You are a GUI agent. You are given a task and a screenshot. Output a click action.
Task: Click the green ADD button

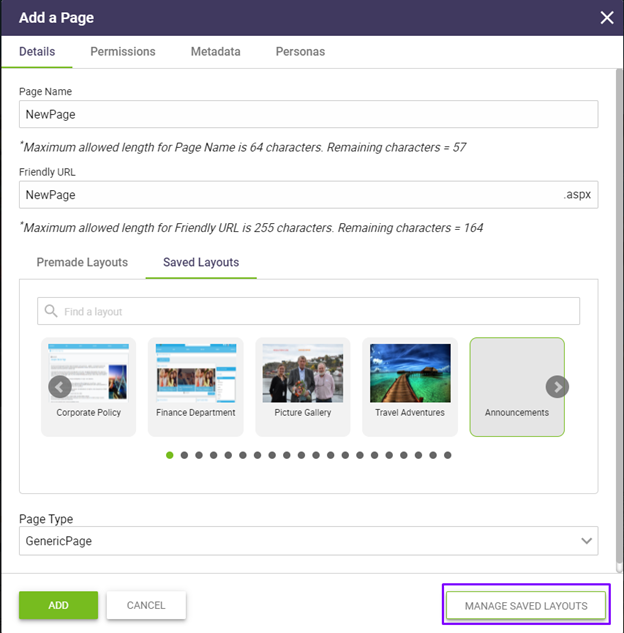coord(58,605)
